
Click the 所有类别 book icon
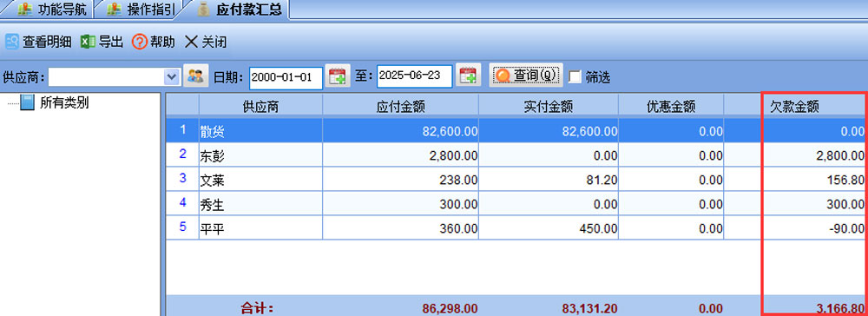click(x=27, y=103)
